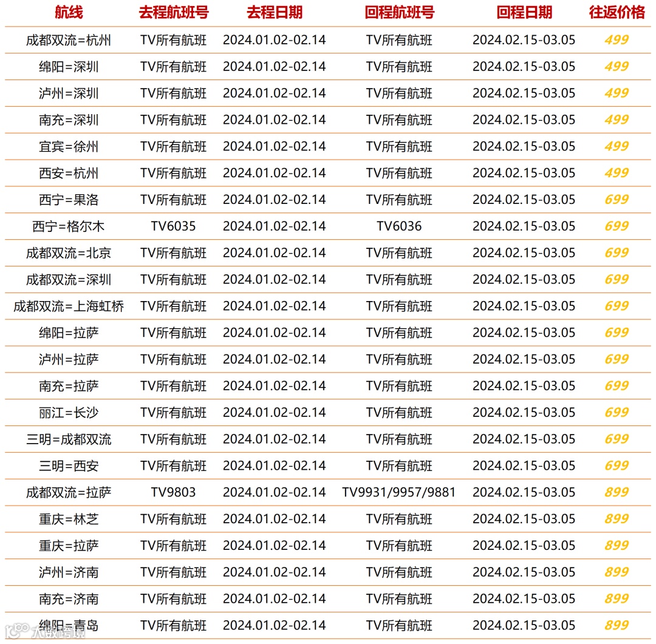The height and width of the screenshot is (644, 656).
Task: Click return TV所有航班 cell for 西安=杭州
Action: (x=399, y=173)
